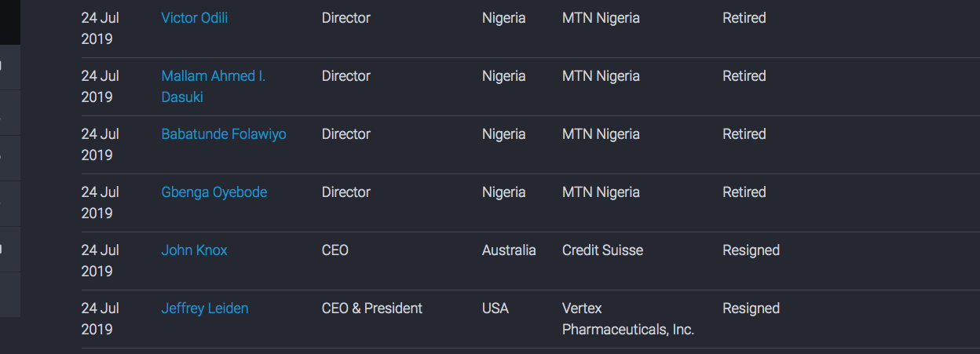Click the Retired status in Victor Odili's row

coord(744,18)
